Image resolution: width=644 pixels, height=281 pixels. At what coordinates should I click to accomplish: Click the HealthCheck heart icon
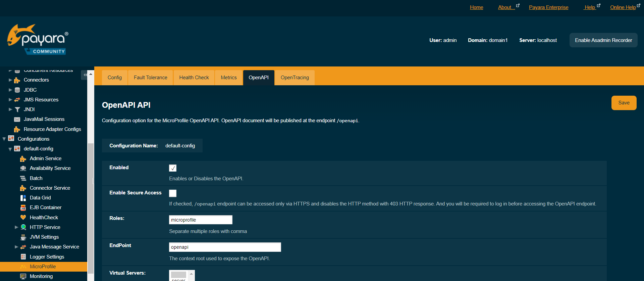tap(23, 218)
